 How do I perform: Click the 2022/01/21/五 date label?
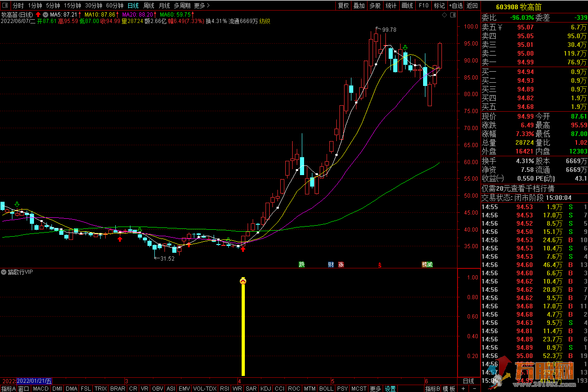pos(34,381)
